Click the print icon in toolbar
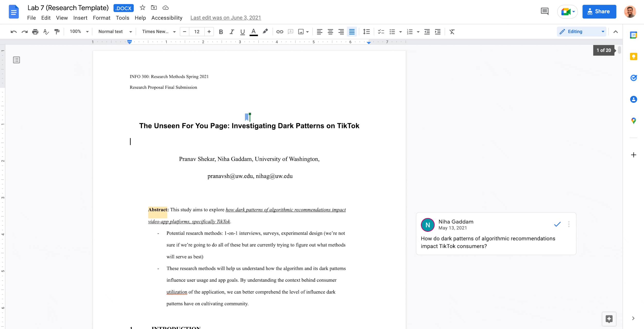 point(35,32)
